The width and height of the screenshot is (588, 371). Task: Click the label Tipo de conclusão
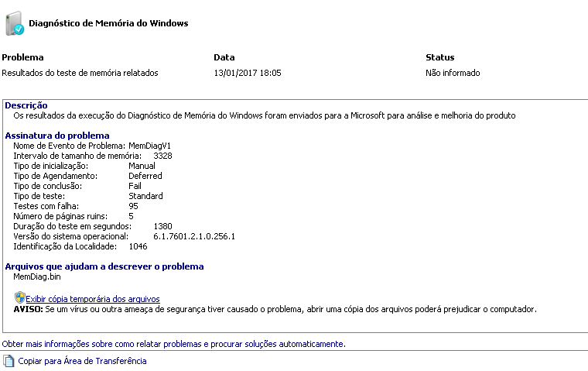48,186
